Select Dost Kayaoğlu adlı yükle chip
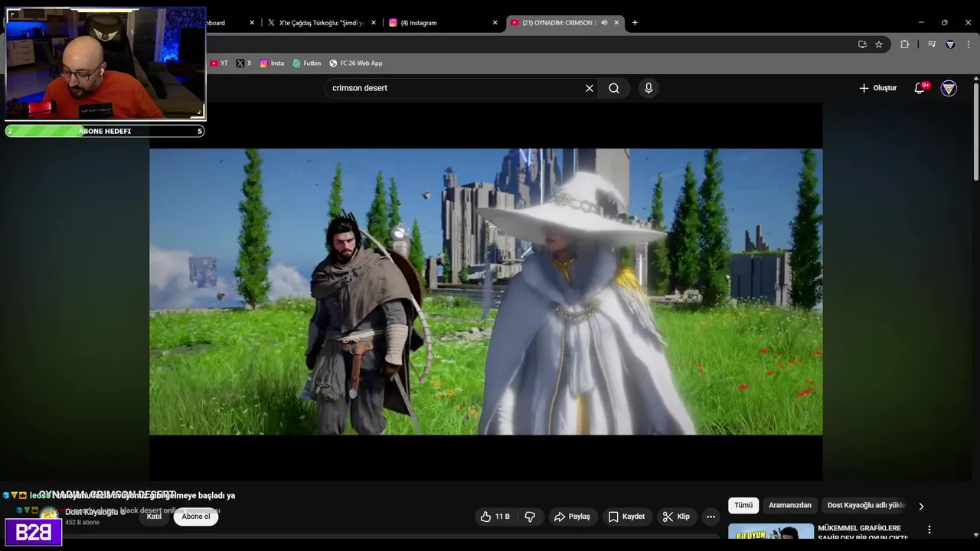The height and width of the screenshot is (551, 980). pyautogui.click(x=866, y=505)
